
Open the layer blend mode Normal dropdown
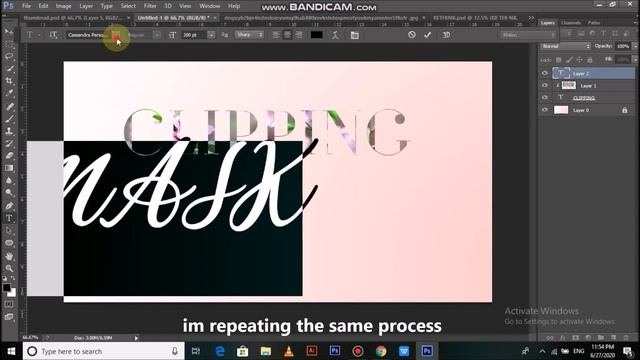click(566, 46)
